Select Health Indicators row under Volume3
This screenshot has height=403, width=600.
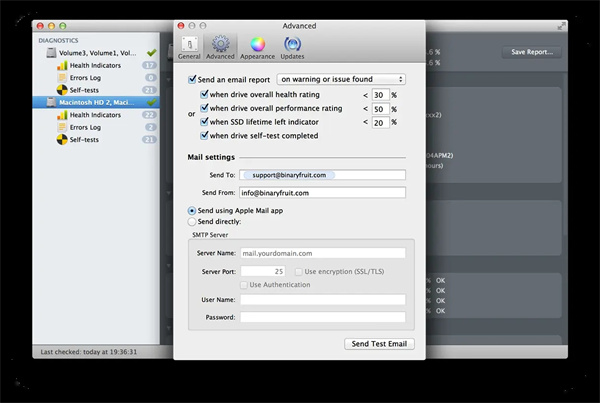pos(96,65)
